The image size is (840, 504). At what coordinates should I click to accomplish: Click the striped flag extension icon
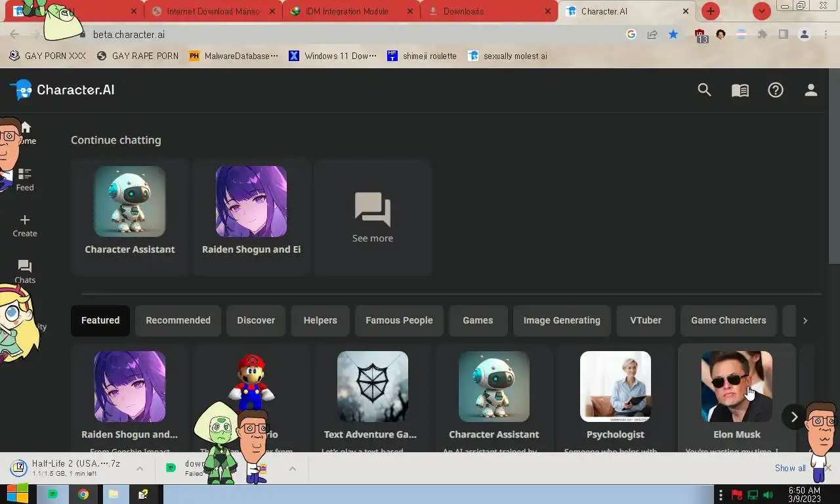(x=742, y=34)
